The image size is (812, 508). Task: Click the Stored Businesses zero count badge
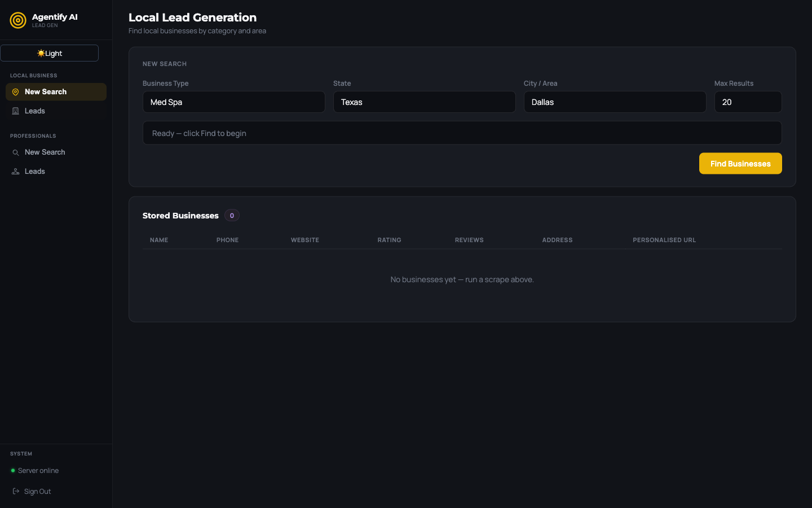click(232, 215)
